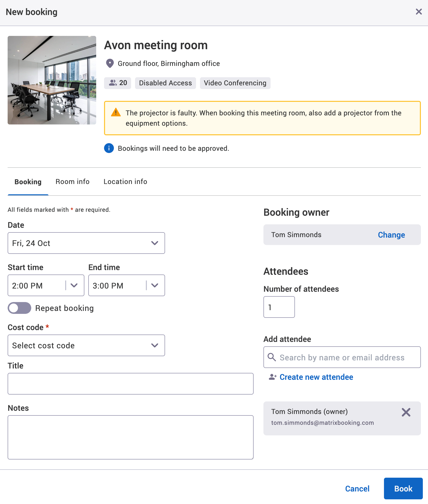Enable the Repeat booking toggle
This screenshot has width=428, height=504.
pos(19,308)
